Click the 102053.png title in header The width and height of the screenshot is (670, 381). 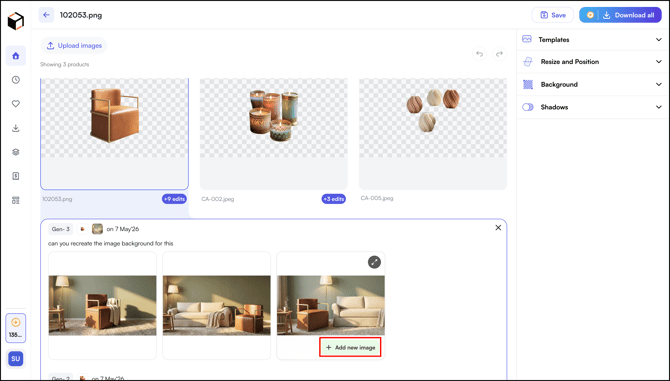[81, 15]
